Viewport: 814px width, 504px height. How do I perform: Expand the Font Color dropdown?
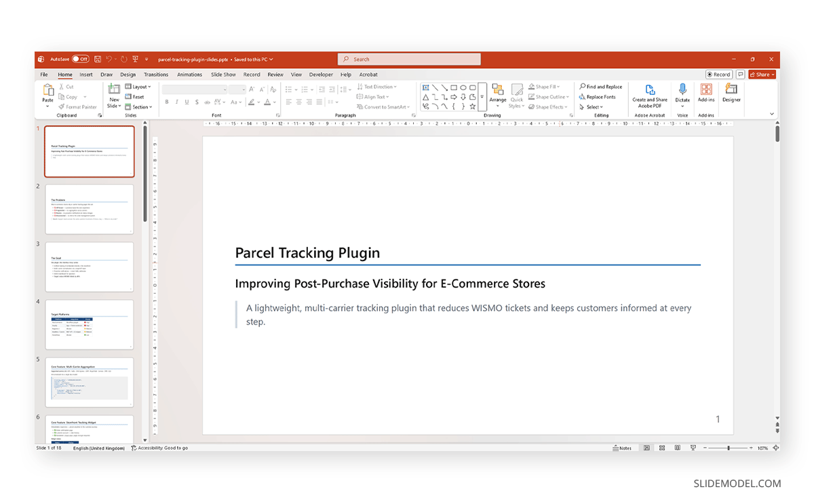274,102
